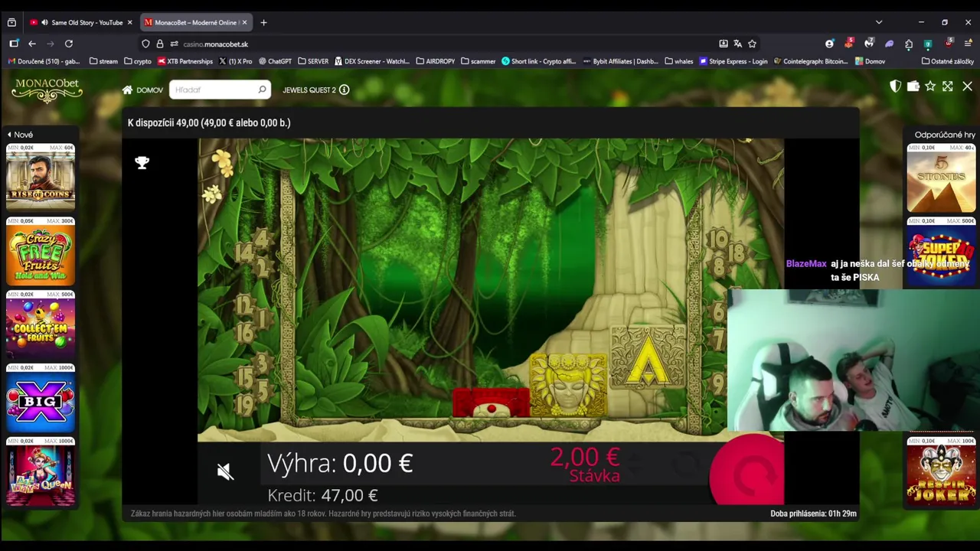Screen dimensions: 980x551
Task: Open the scammer bookmarks folder
Action: click(x=479, y=61)
